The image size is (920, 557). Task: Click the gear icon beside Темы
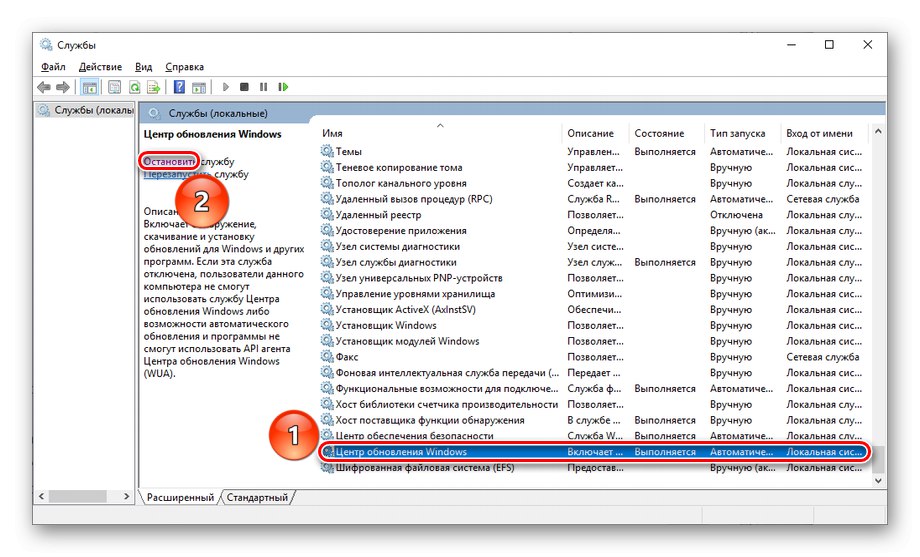click(327, 151)
